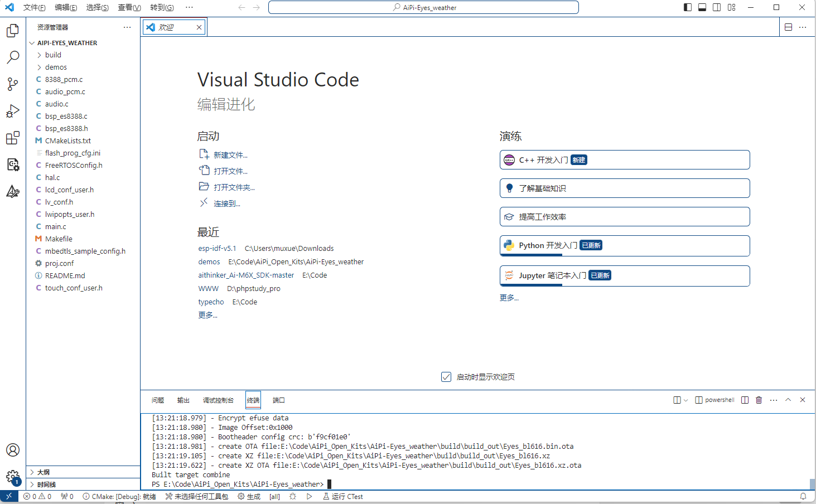
Task: Open the Manage gear icon
Action: (x=13, y=477)
